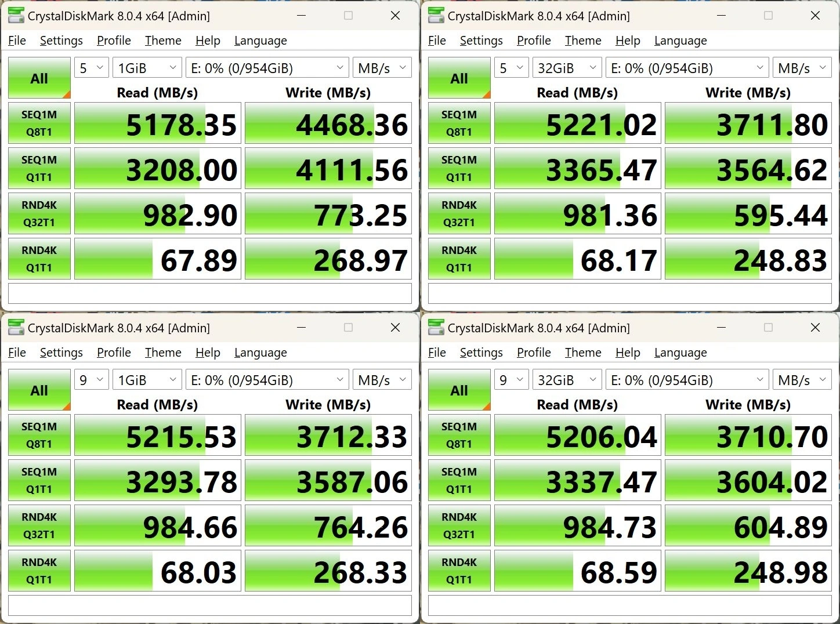This screenshot has height=624, width=840.
Task: Click the 67.89 read result value
Action: [x=199, y=260]
